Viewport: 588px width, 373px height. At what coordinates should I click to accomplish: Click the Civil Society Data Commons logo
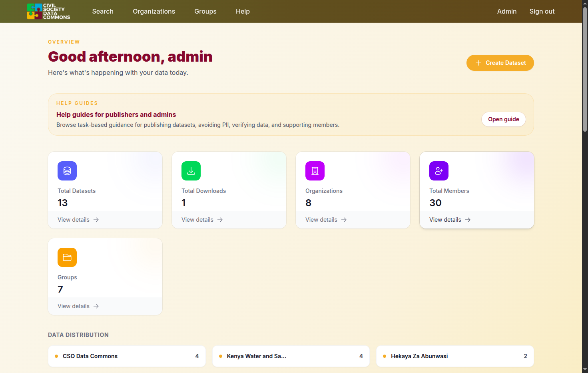[48, 11]
